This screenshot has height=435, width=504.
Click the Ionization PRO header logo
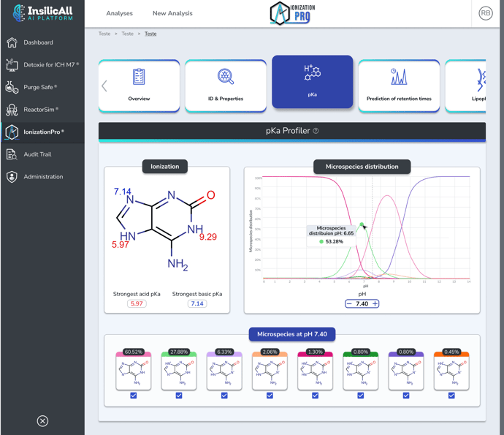pyautogui.click(x=292, y=13)
